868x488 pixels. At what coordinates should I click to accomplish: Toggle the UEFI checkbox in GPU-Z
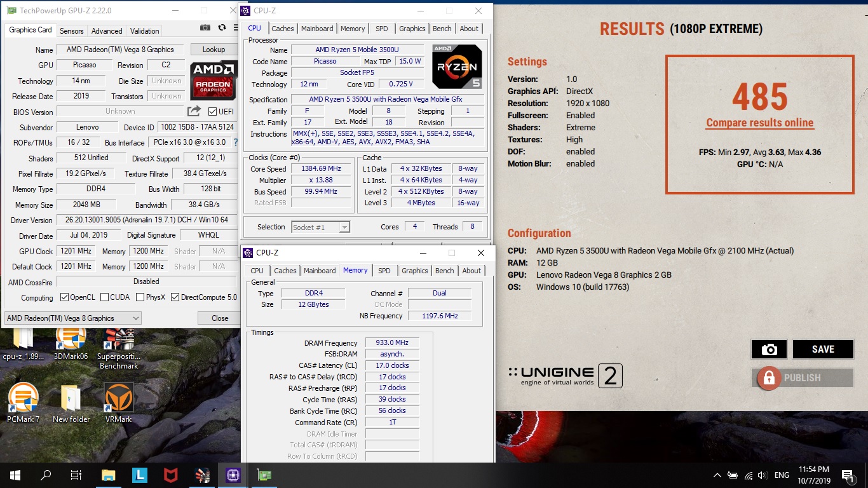[213, 112]
